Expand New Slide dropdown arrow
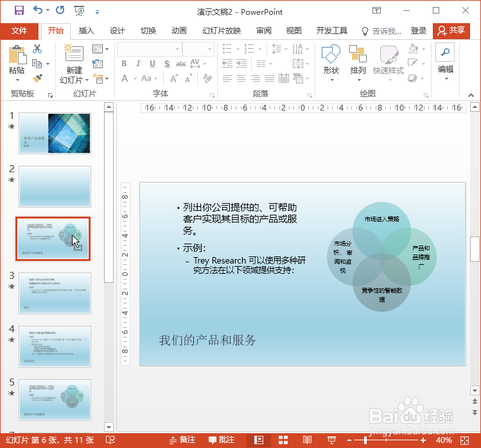Image resolution: width=481 pixels, height=448 pixels. (x=87, y=80)
